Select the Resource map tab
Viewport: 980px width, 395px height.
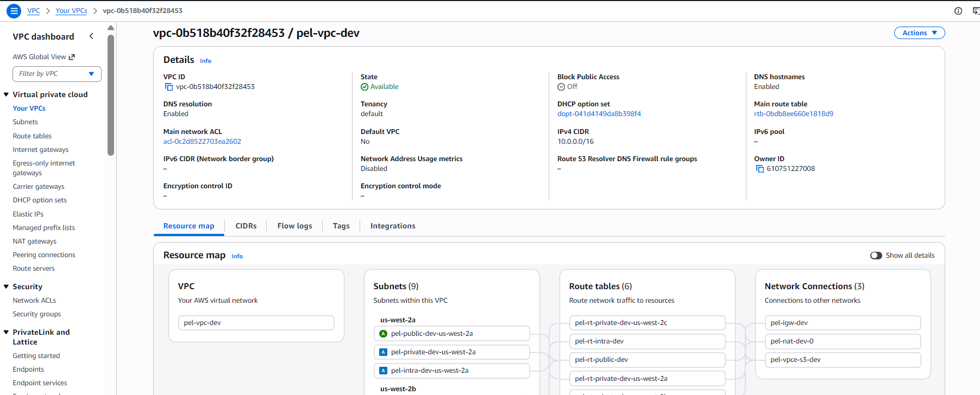(x=189, y=226)
